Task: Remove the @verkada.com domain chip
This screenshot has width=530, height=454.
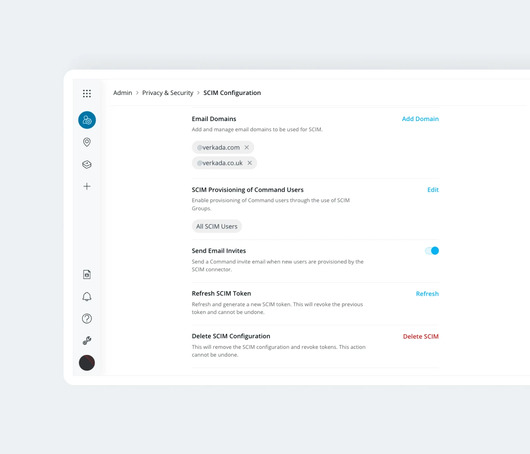Action: [247, 147]
